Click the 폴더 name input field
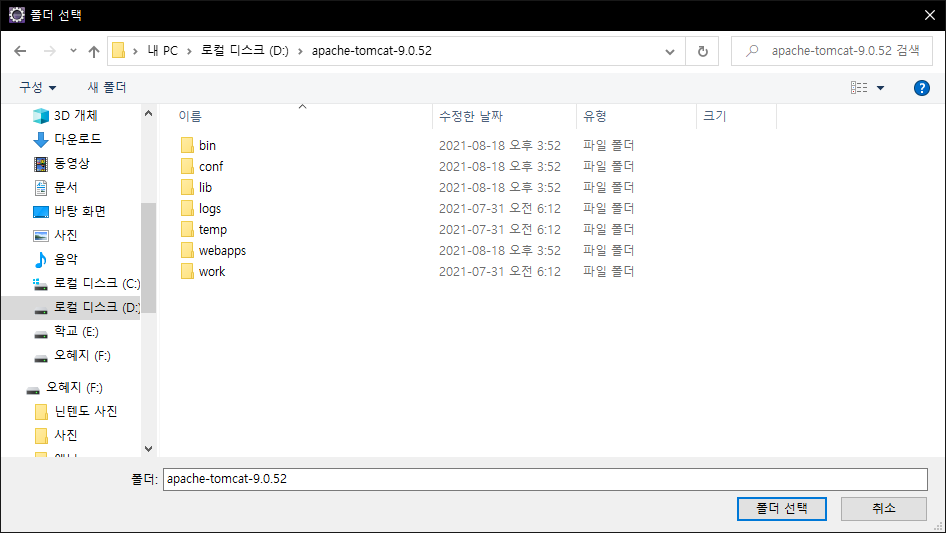This screenshot has height=533, width=946. click(545, 479)
